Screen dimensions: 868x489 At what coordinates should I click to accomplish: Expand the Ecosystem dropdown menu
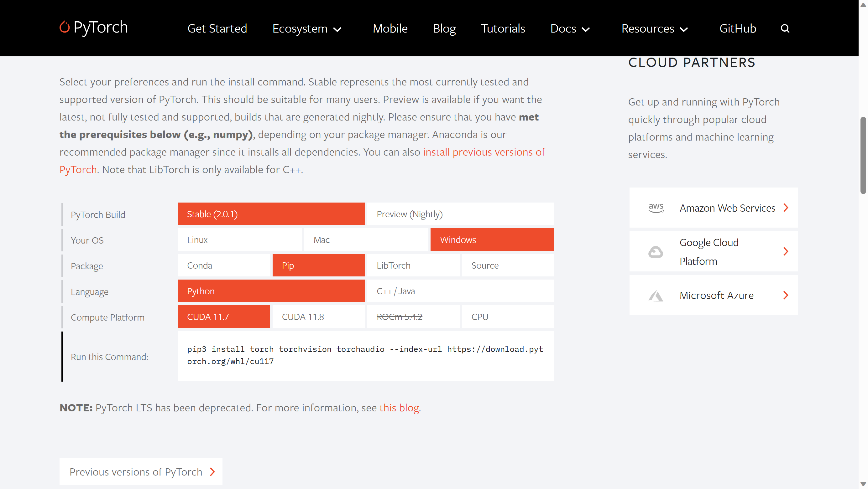(x=307, y=28)
